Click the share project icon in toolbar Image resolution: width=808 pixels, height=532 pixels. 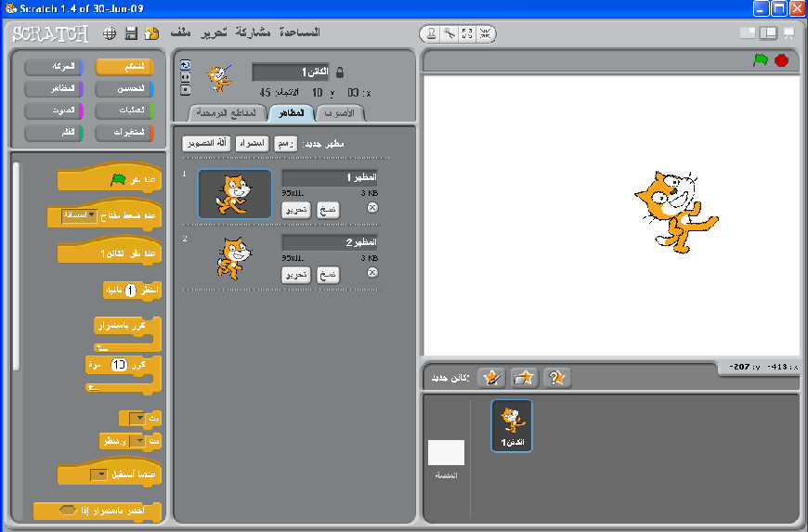pos(151,33)
